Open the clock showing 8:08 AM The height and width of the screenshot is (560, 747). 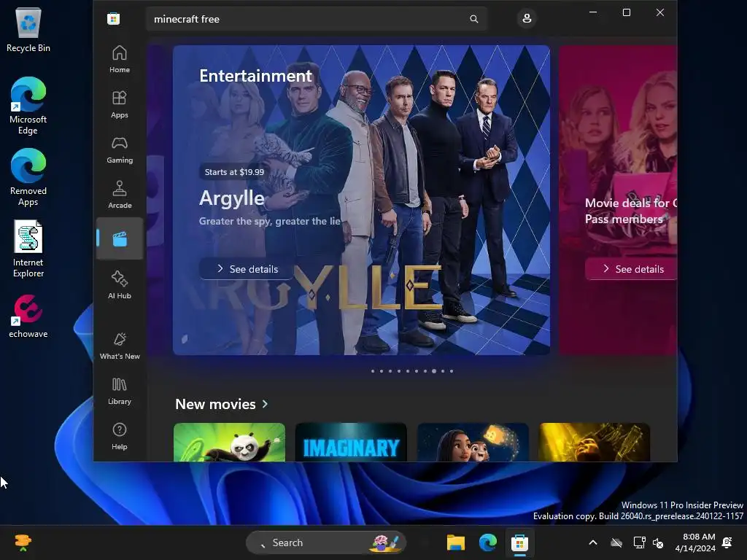(x=695, y=542)
